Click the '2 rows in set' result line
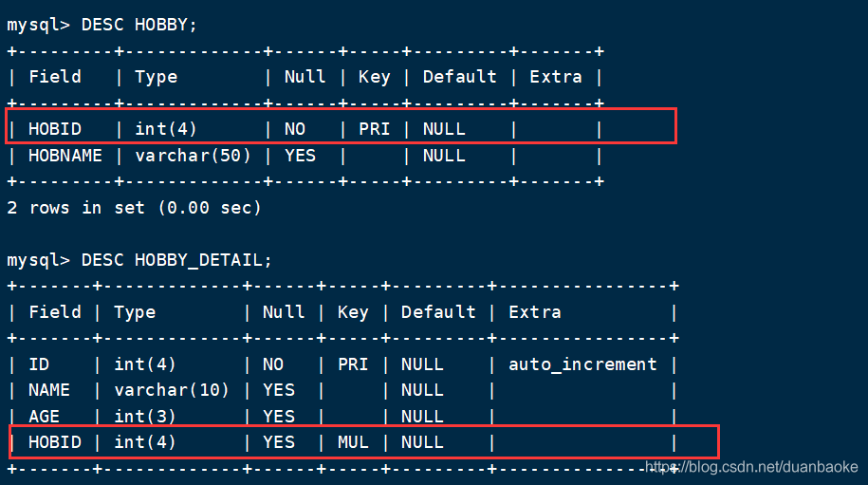The height and width of the screenshot is (485, 868). point(134,207)
